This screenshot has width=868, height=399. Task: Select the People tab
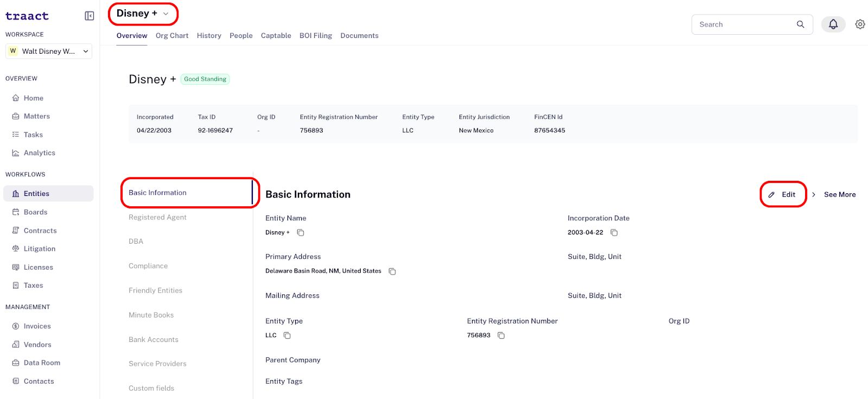point(241,36)
